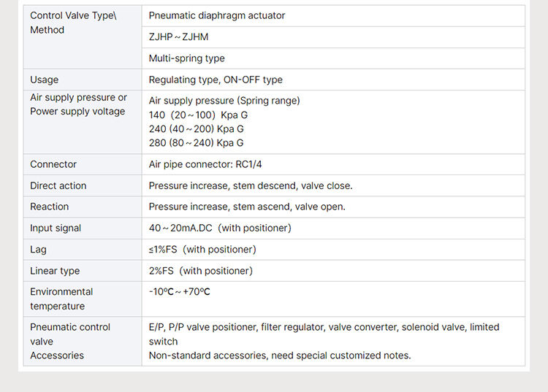
Task: Select the 'Multi-spring type' cell
Action: [x=333, y=58]
